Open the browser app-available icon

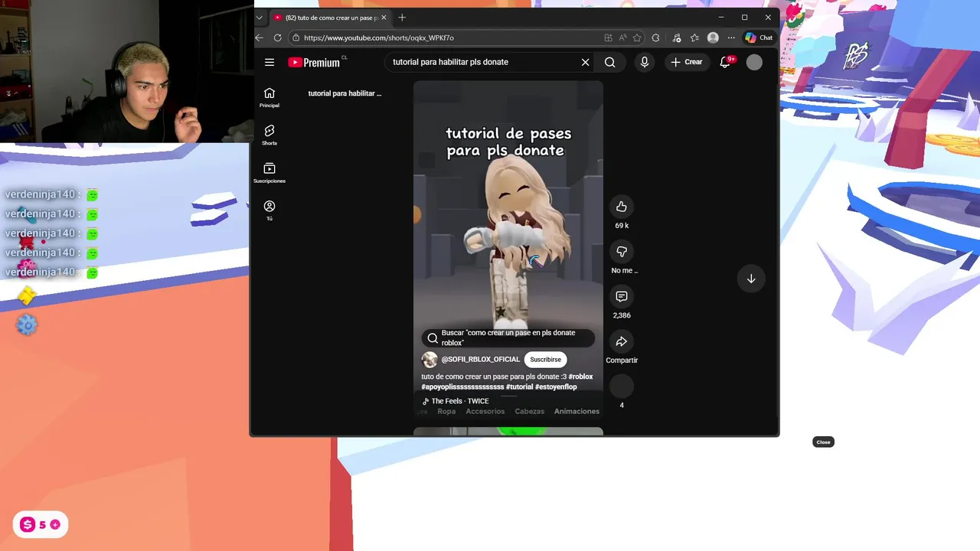tap(608, 37)
